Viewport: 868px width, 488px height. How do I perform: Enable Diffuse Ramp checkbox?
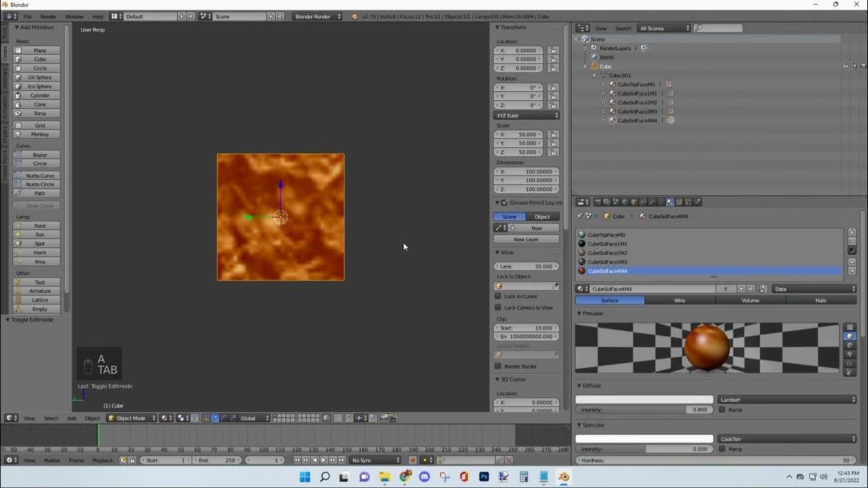tap(722, 410)
